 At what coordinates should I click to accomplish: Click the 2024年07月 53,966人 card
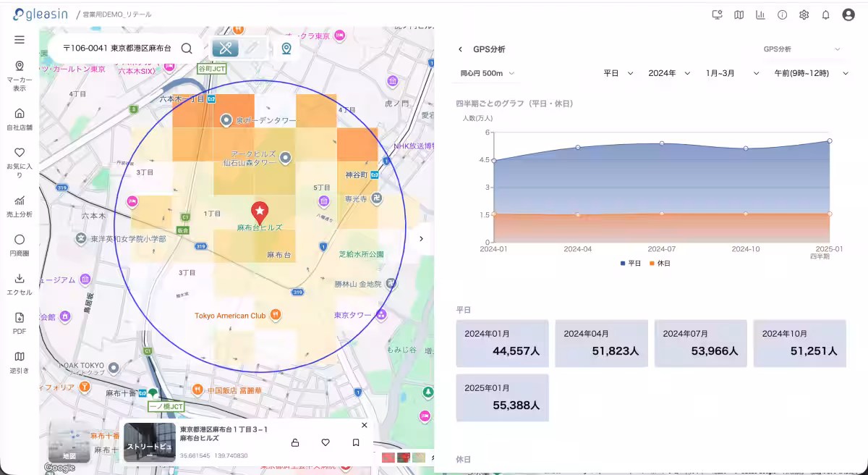pos(700,343)
